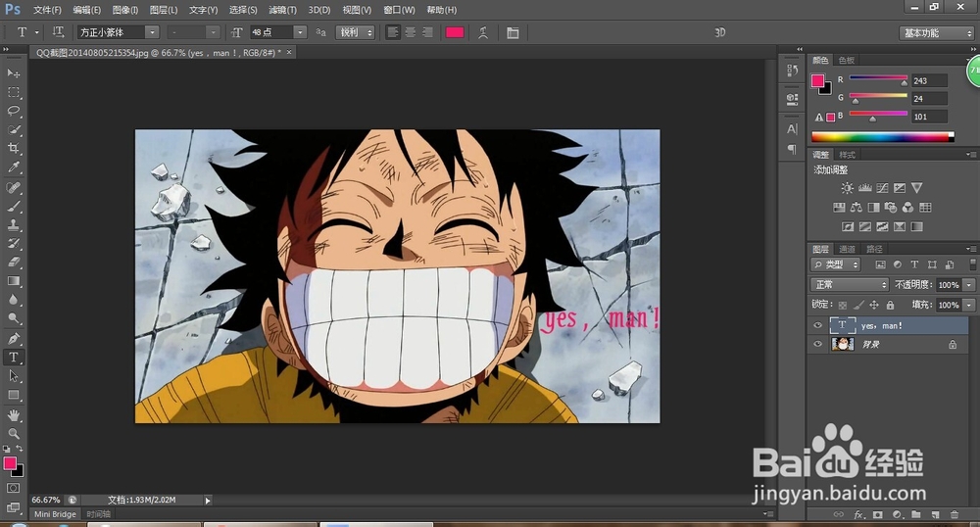Viewport: 980px width, 527px height.
Task: Click the text color swatch in options bar
Action: coord(455,32)
